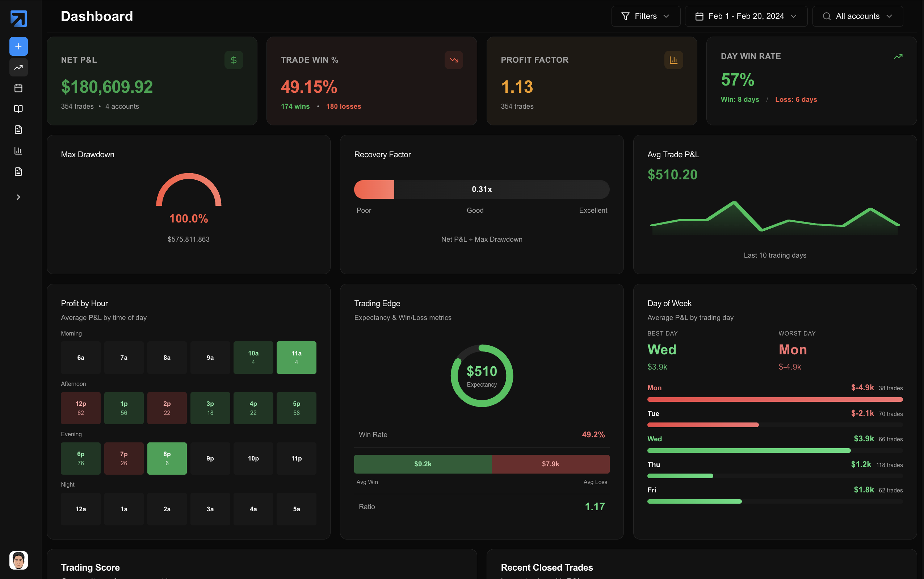Open the journal book icon in sidebar

[x=18, y=109]
